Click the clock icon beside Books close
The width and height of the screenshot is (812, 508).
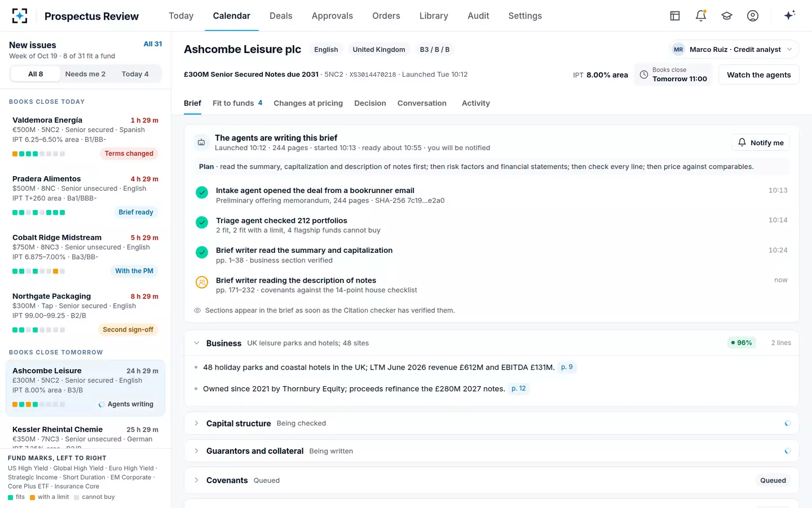pyautogui.click(x=644, y=75)
